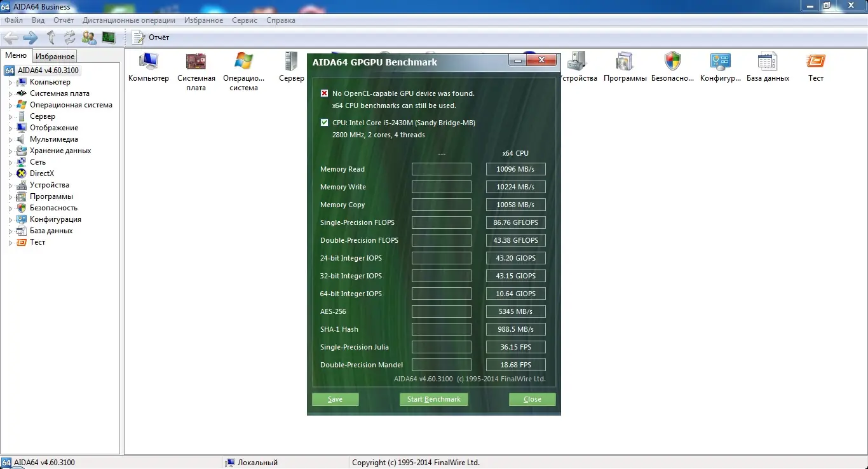Toggle the CPU Intel Core i5-2430M checkbox
This screenshot has height=469, width=868.
(325, 123)
